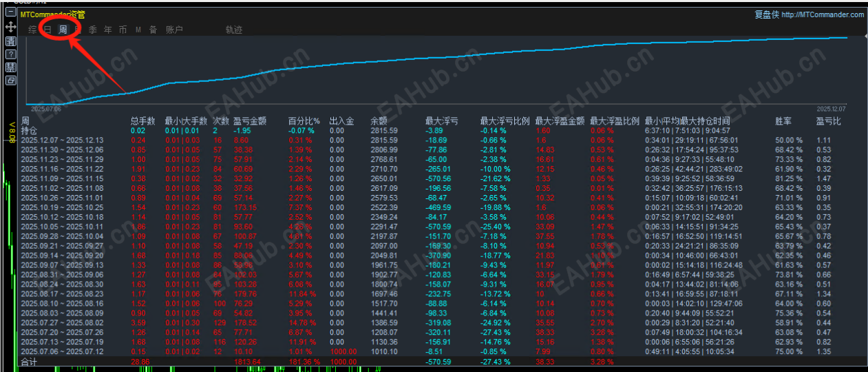This screenshot has height=372, width=868.
Task: Click the 胜率 column header
Action: click(783, 121)
